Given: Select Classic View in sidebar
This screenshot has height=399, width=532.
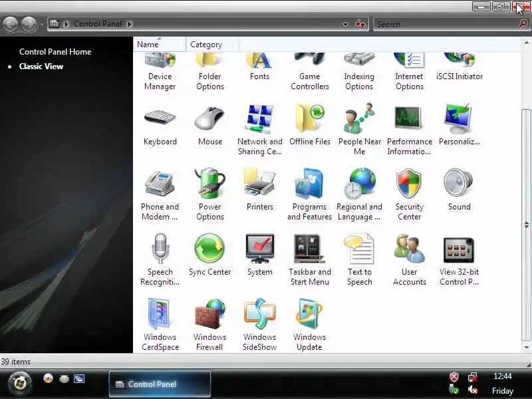Looking at the screenshot, I should [x=41, y=66].
